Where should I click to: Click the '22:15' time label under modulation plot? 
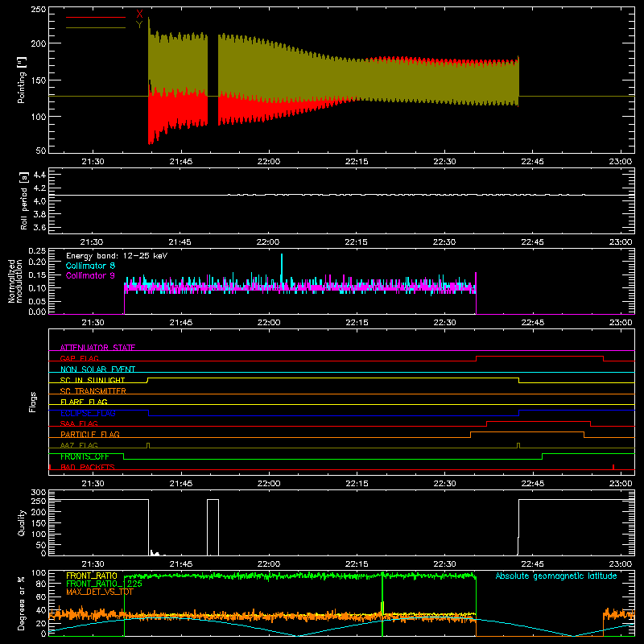357,323
